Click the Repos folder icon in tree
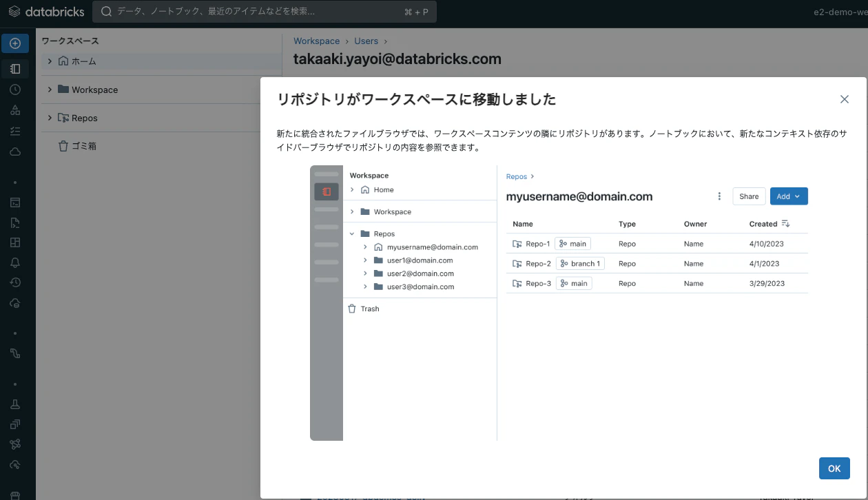 63,118
